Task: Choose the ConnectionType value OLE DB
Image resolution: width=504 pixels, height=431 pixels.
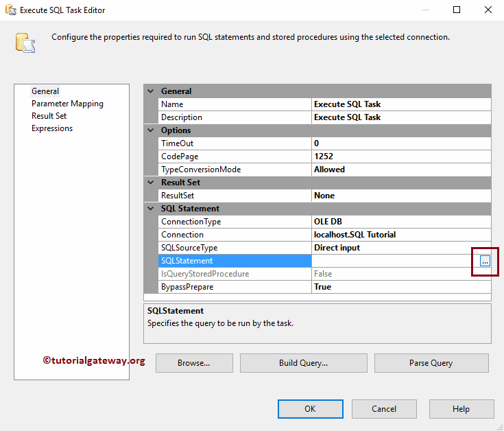Action: [x=401, y=222]
